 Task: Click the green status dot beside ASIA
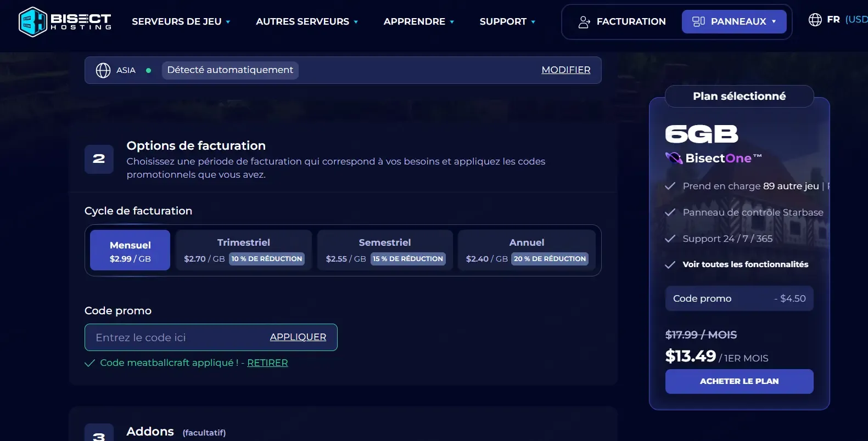click(148, 70)
